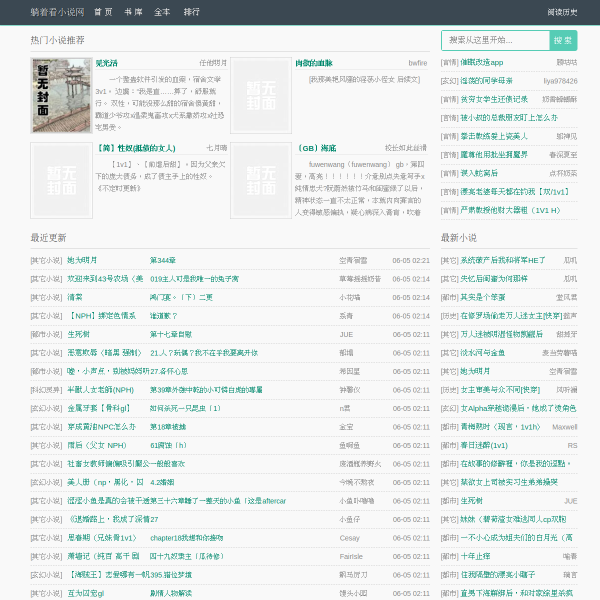This screenshot has width=600, height=600.
Task: Open the placeholder cover beside author bwfire
Action: pyautogui.click(x=261, y=95)
